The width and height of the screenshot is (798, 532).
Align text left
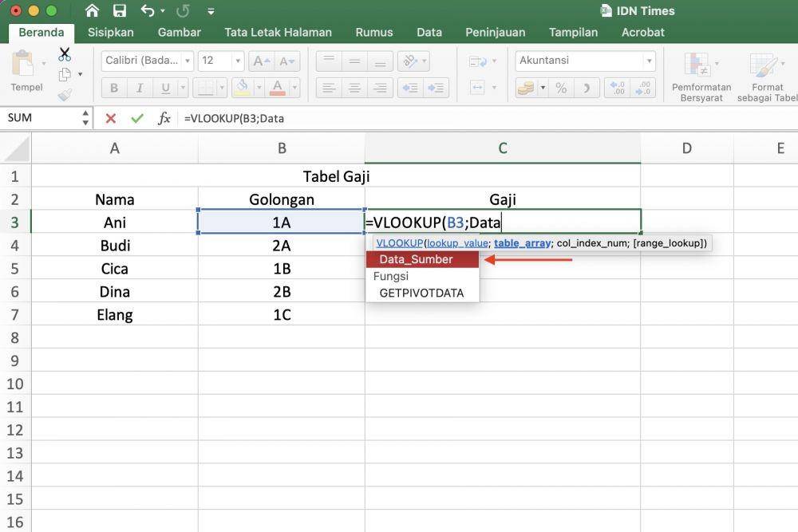tap(329, 88)
